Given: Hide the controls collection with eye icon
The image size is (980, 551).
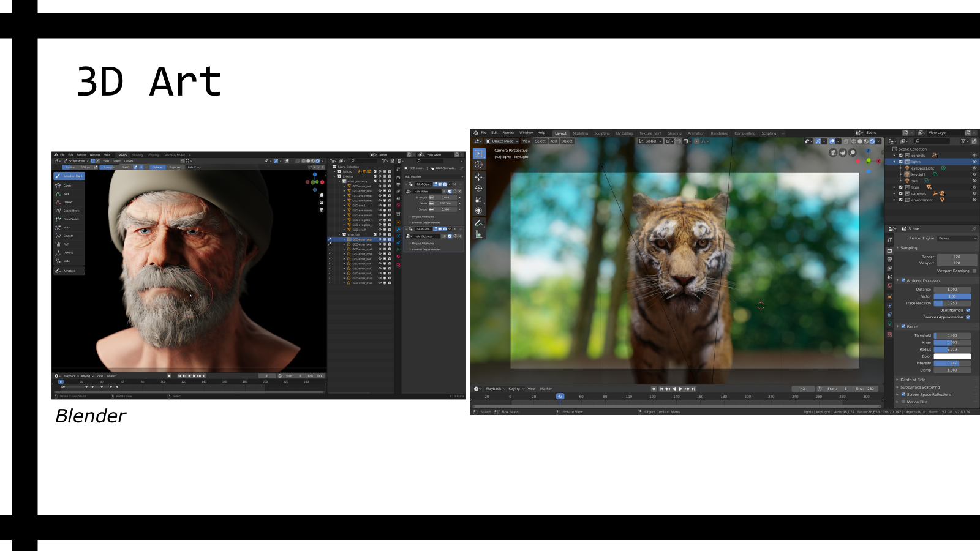Looking at the screenshot, I should pyautogui.click(x=974, y=156).
